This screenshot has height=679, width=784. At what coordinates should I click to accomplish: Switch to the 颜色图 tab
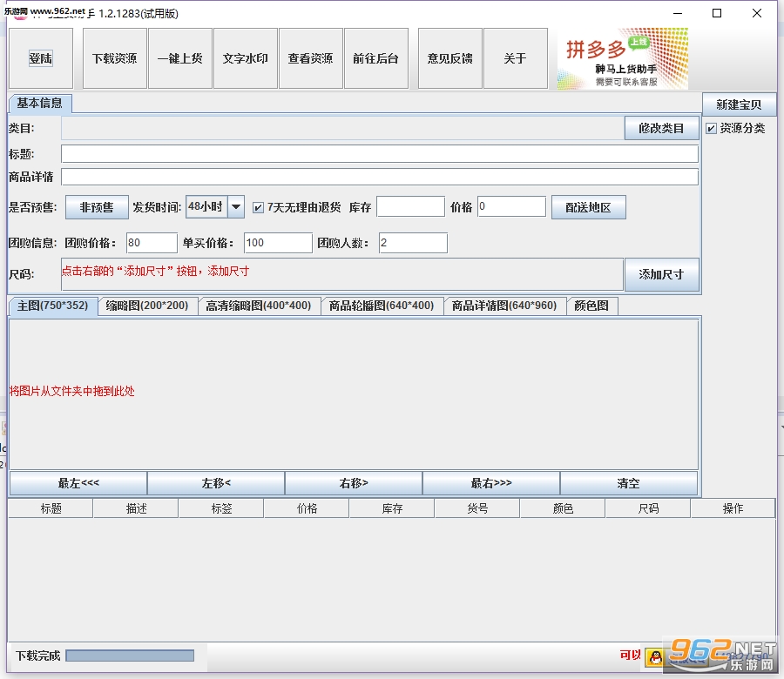click(592, 306)
